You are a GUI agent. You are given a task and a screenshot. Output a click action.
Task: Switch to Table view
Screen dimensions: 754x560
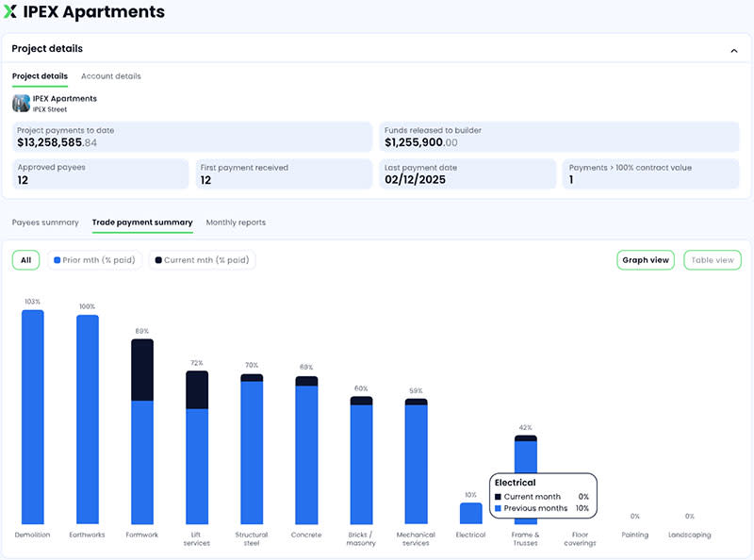click(713, 260)
